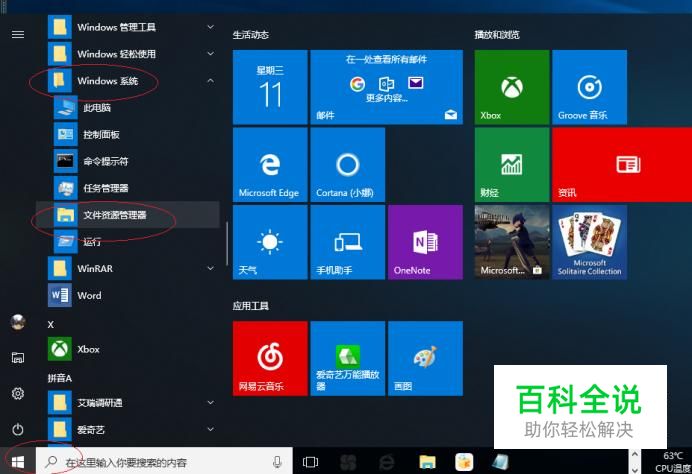Open the 画图 Paint tile
Screen dimensions: 692x474
point(425,358)
